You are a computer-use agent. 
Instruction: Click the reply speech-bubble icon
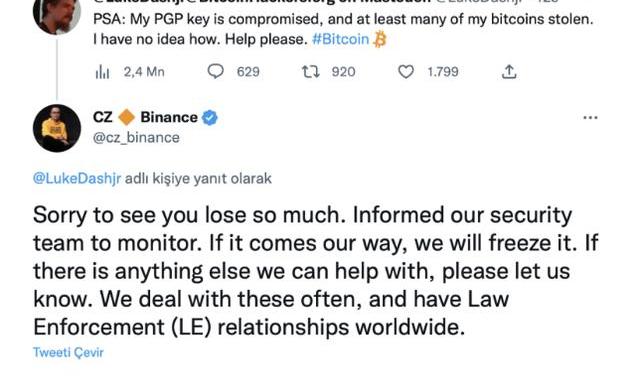pos(216,72)
